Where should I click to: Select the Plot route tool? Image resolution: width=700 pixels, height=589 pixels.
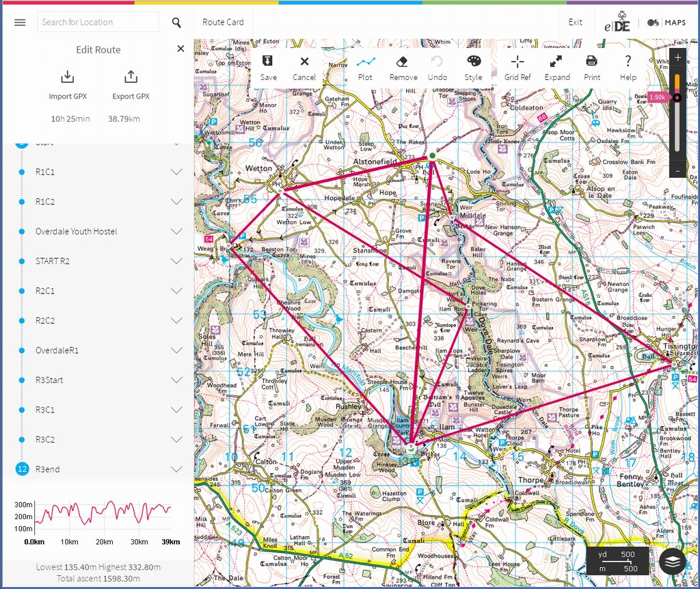coord(366,67)
